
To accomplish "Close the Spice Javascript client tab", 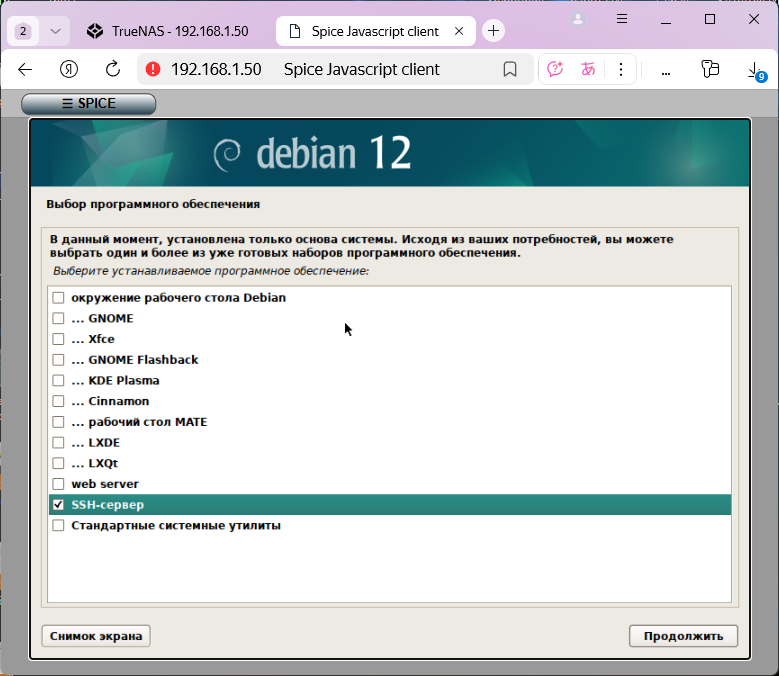I will click(x=459, y=31).
